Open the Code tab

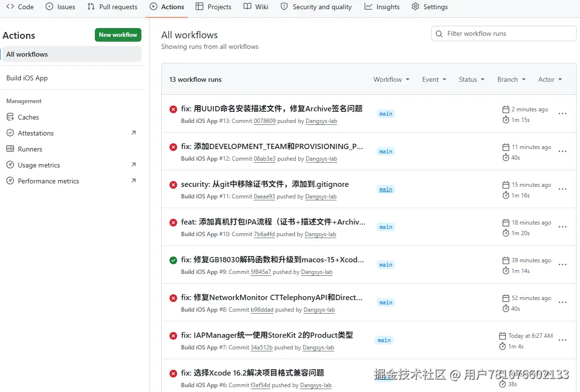(x=20, y=7)
